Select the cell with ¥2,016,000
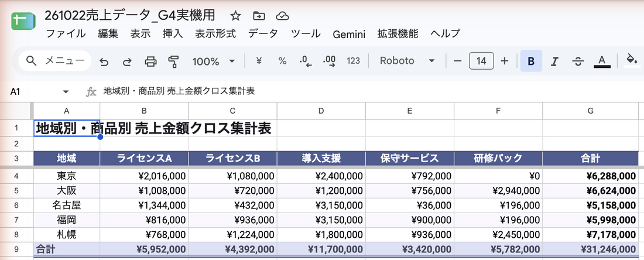This screenshot has height=260, width=644. pyautogui.click(x=144, y=176)
